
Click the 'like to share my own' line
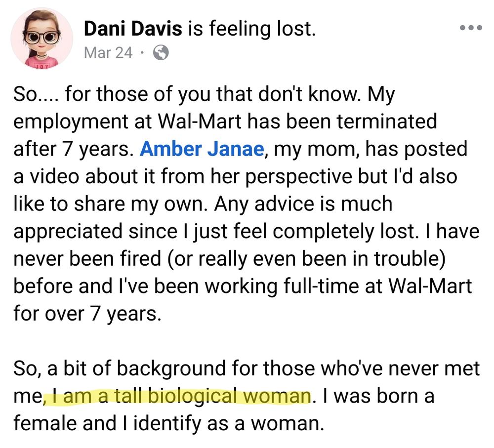coord(203,204)
